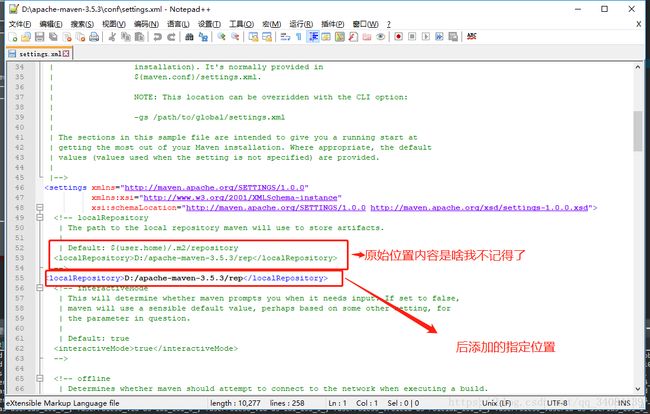
Task: Click the interactiveMode line of code
Action: (x=146, y=349)
